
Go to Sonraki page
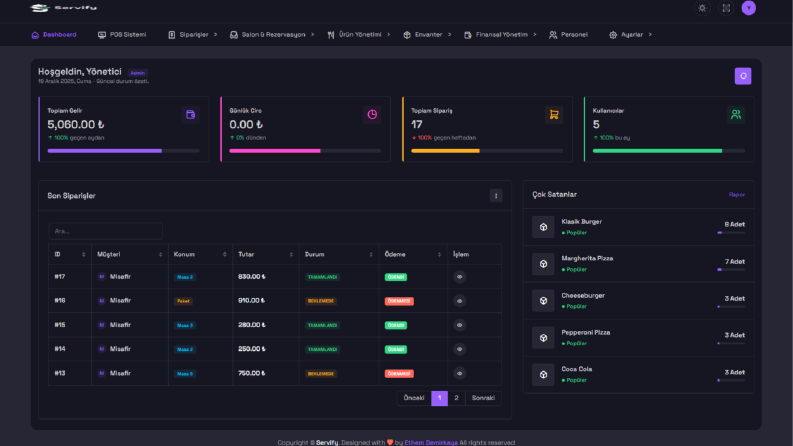pos(483,398)
